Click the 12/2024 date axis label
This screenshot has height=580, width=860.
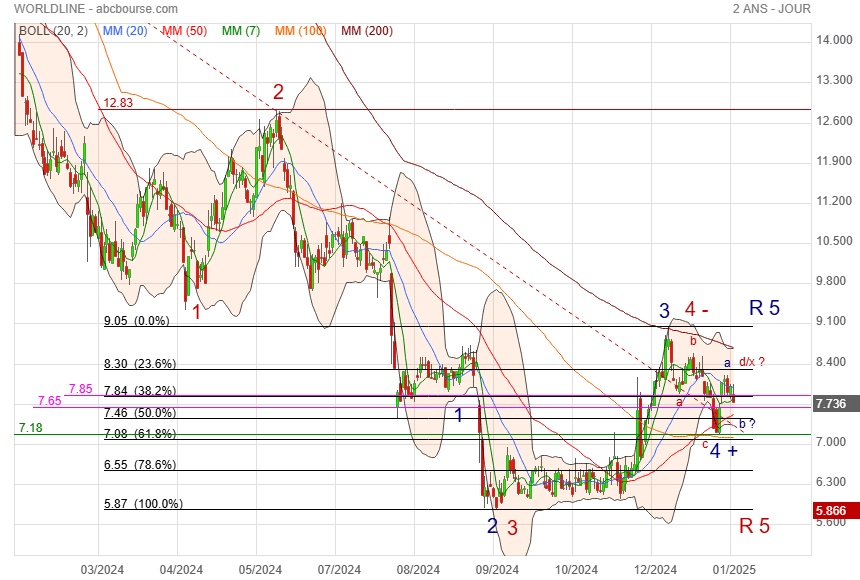tap(655, 570)
